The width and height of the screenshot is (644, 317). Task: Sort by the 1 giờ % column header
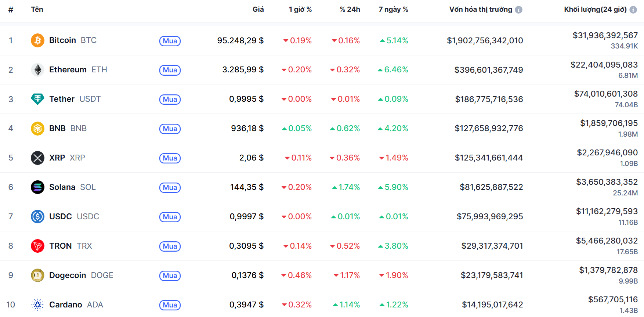[300, 10]
